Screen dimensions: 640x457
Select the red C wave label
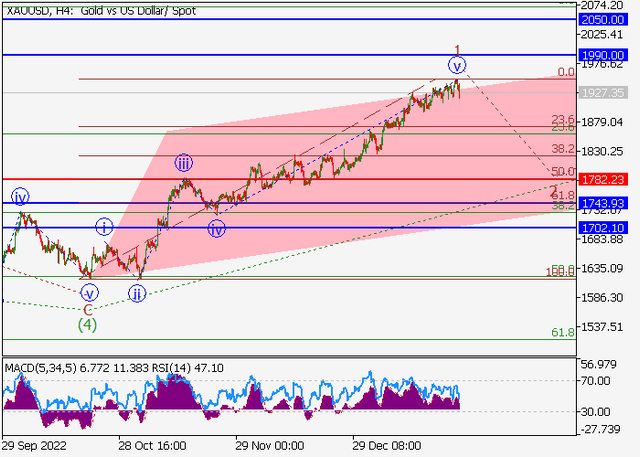click(88, 310)
